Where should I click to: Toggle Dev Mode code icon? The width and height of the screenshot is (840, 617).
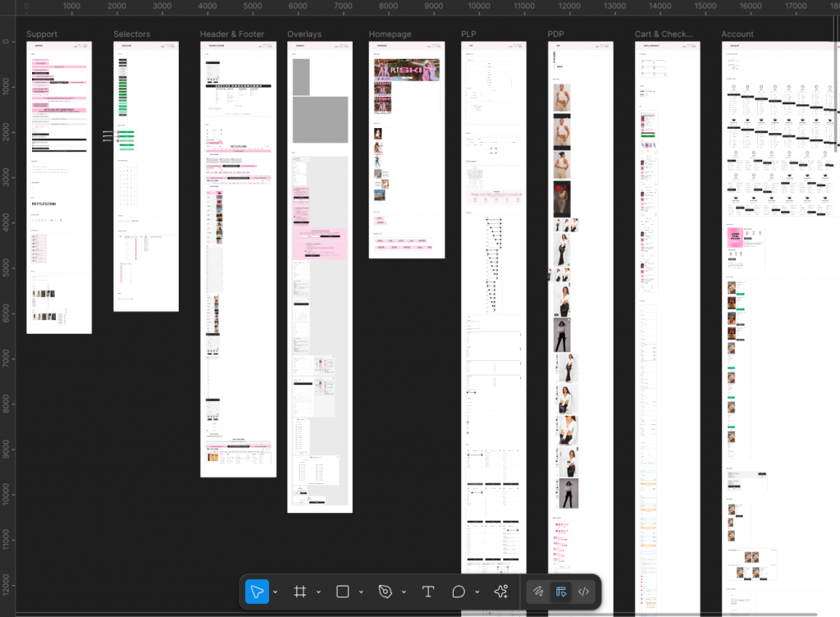click(x=584, y=592)
